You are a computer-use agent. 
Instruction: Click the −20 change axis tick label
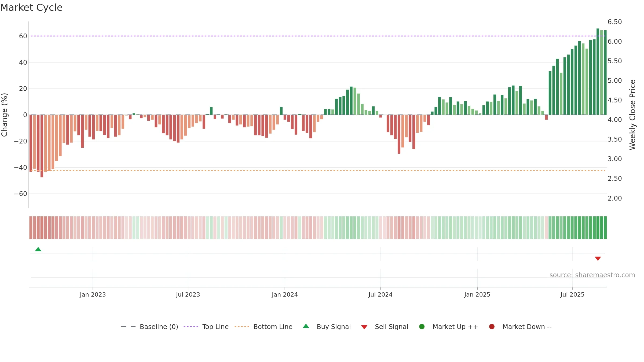pyautogui.click(x=21, y=141)
